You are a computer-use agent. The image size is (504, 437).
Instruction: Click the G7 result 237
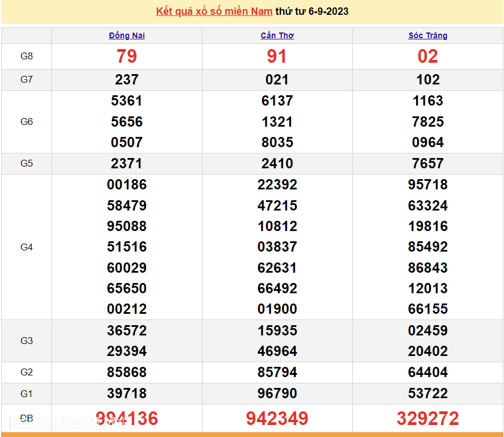127,80
